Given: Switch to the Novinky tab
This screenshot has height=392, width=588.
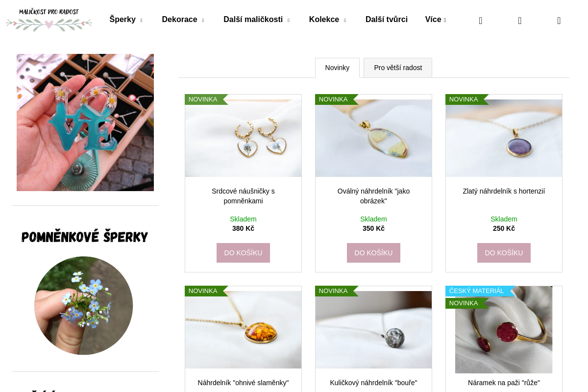Looking at the screenshot, I should pyautogui.click(x=337, y=68).
